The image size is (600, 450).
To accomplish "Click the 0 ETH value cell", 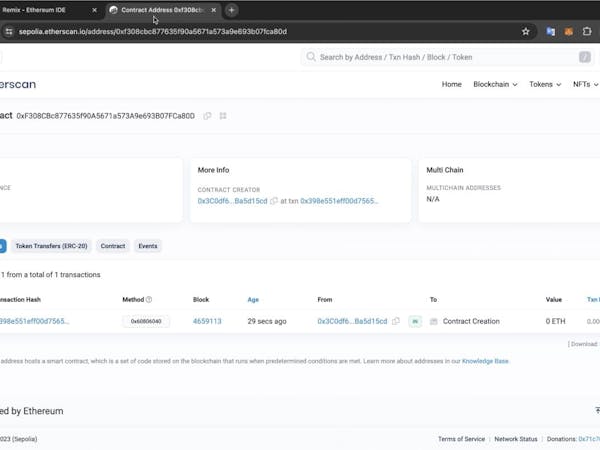I will pos(555,321).
